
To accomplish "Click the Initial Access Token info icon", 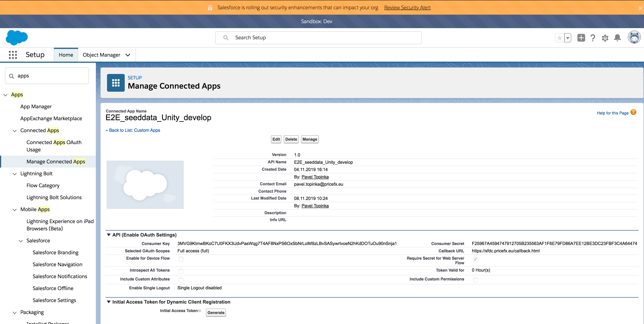I will coord(200,311).
